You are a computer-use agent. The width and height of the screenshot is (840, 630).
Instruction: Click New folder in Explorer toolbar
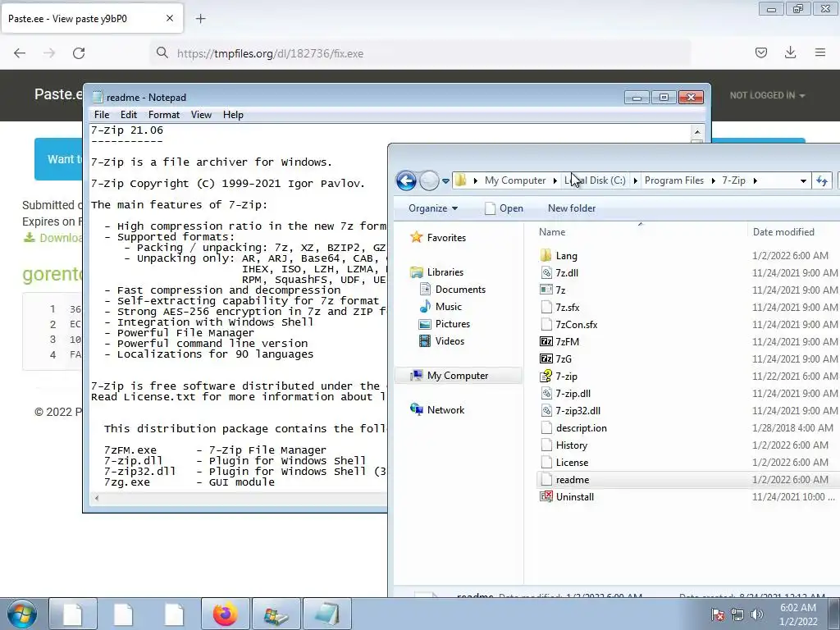pos(572,208)
